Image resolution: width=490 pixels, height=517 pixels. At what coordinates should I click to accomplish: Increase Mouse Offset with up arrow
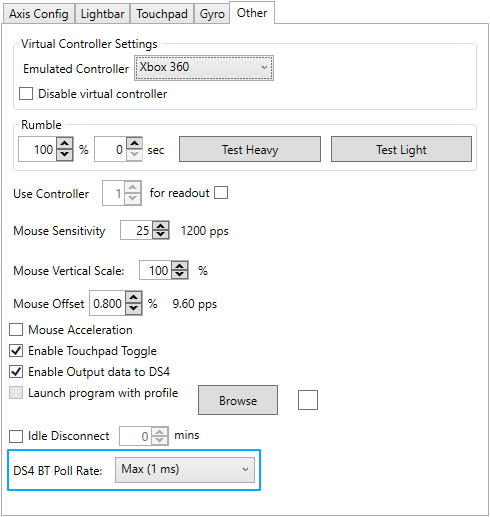coord(134,298)
